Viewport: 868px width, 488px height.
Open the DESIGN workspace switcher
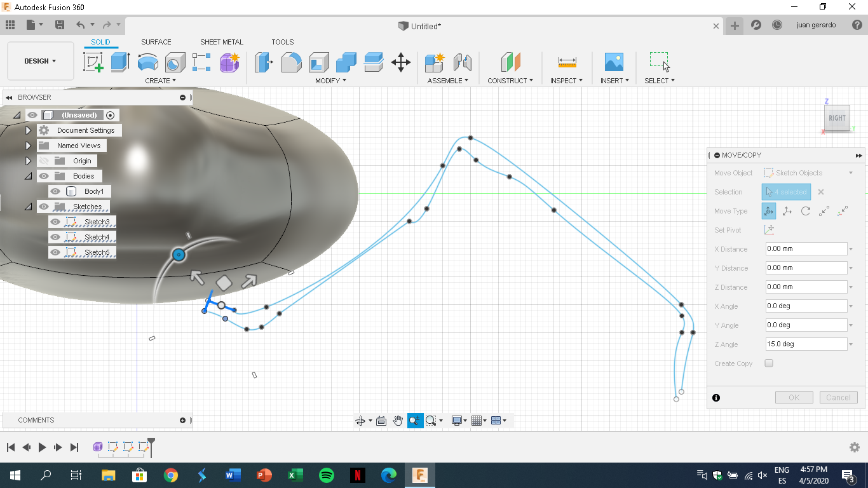pyautogui.click(x=40, y=61)
